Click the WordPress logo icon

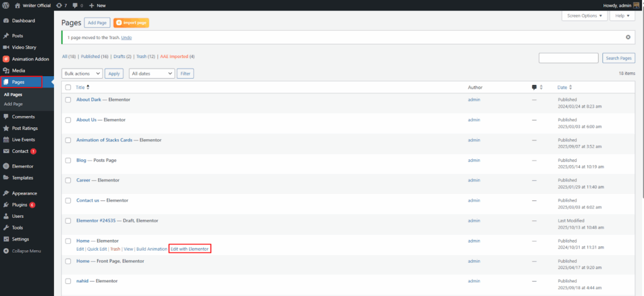[5, 5]
